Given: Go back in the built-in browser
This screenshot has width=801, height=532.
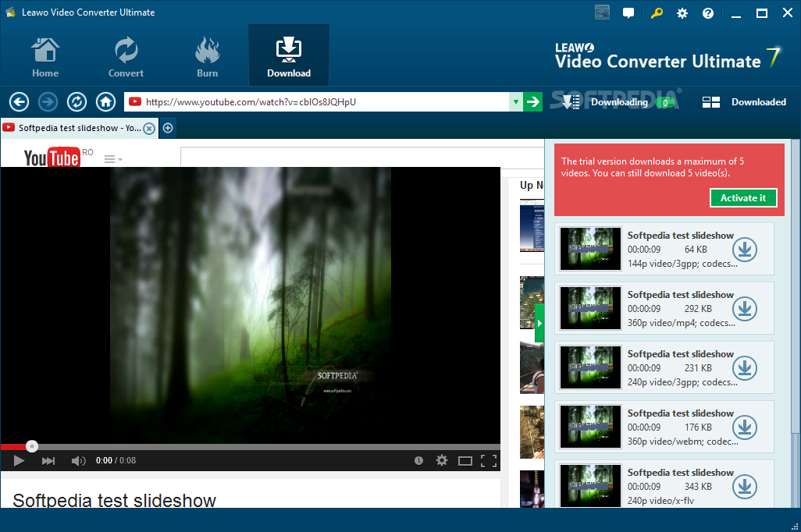Looking at the screenshot, I should coord(19,101).
